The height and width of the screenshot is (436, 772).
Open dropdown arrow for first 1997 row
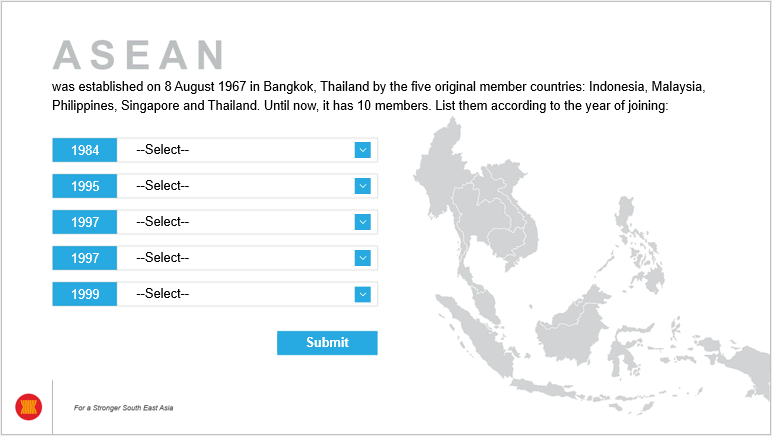tap(362, 222)
